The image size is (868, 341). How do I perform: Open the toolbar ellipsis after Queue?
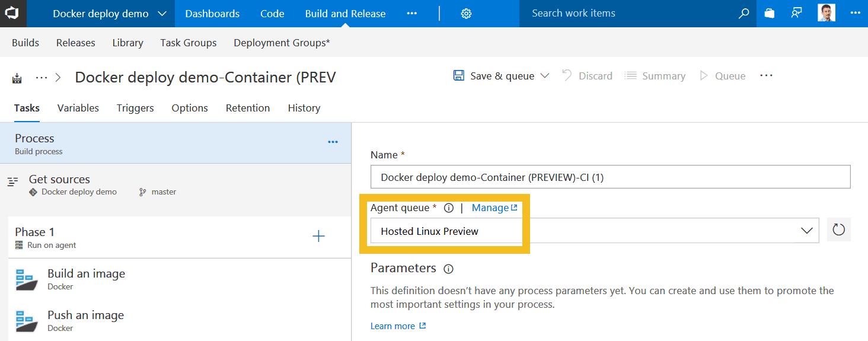766,76
